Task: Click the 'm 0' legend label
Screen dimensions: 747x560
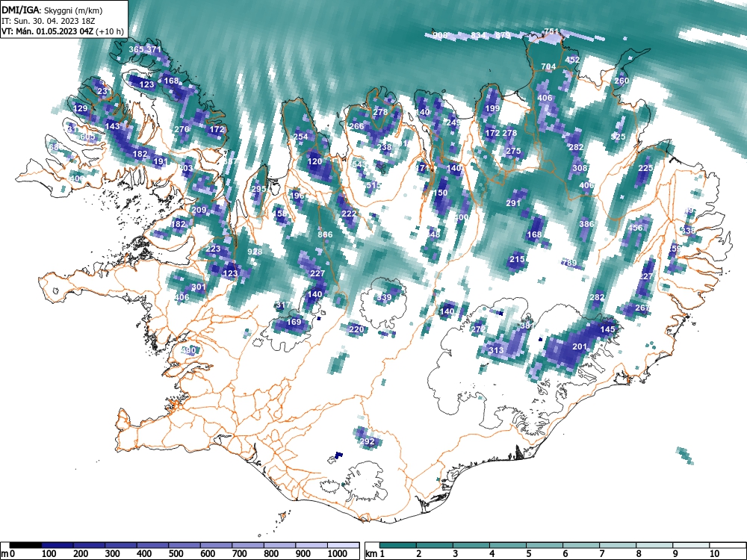Action: pos(8,554)
